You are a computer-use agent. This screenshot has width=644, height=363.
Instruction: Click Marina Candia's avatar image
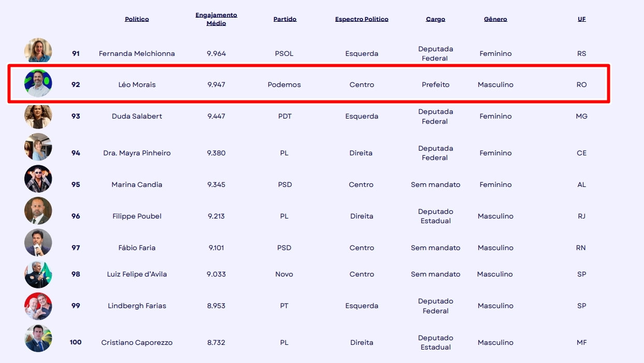[38, 179]
